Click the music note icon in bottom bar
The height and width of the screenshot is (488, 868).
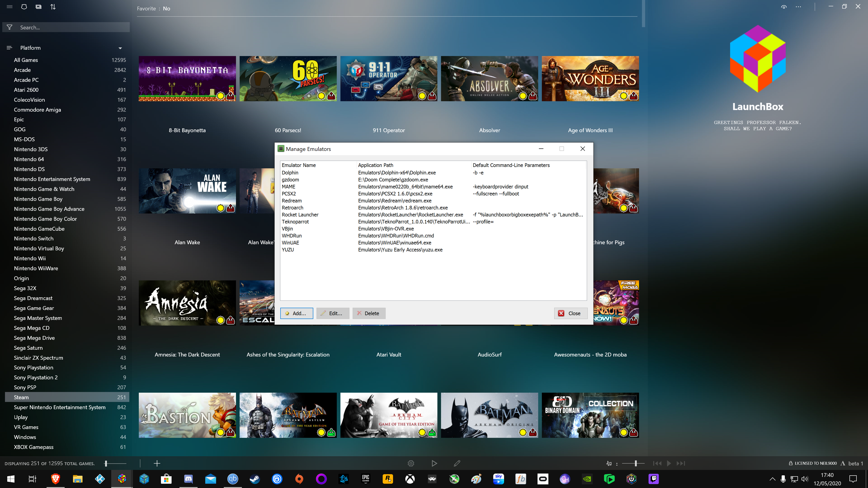point(609,463)
